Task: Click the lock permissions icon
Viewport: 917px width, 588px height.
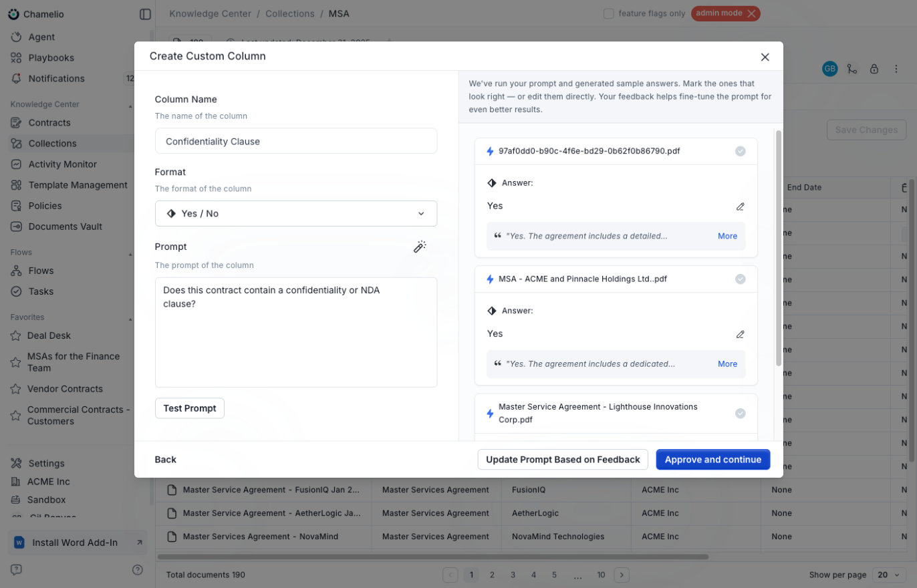Action: [x=874, y=69]
